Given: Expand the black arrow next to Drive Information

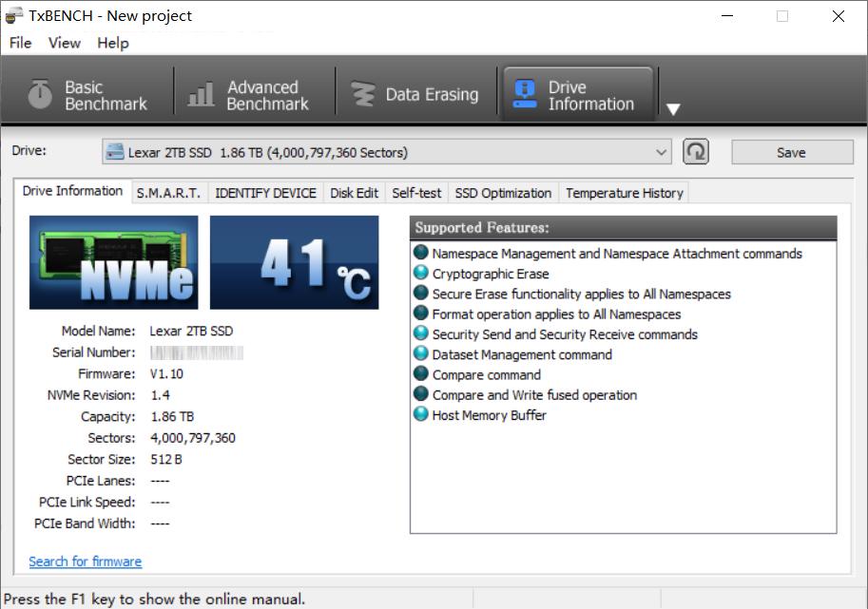Looking at the screenshot, I should [673, 109].
